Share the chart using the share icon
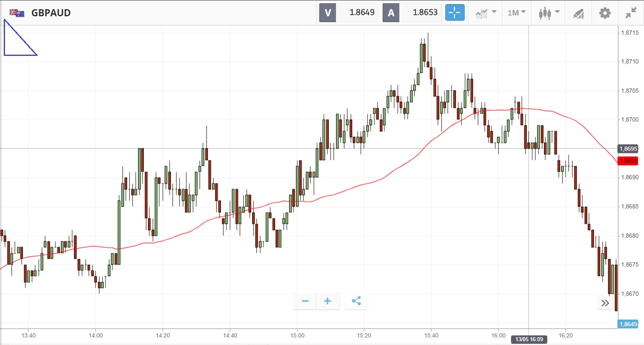Viewport: 644px width, 345px height. point(356,301)
